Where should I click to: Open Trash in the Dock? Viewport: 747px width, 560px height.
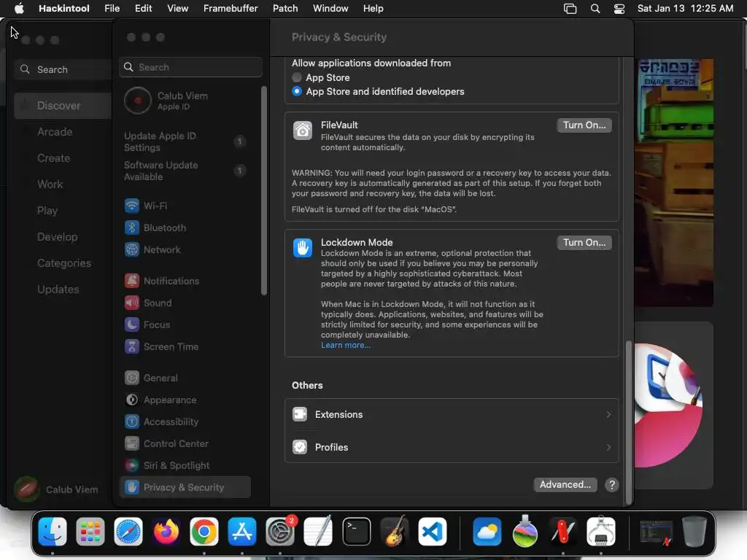[694, 532]
